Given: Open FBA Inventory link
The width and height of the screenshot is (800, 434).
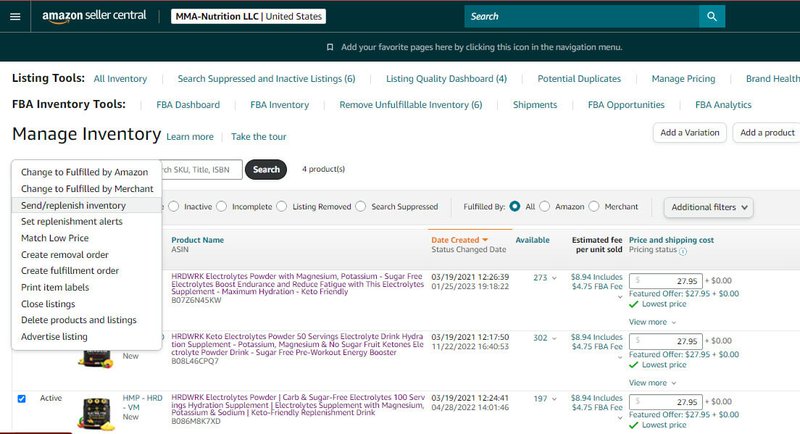Looking at the screenshot, I should 280,105.
